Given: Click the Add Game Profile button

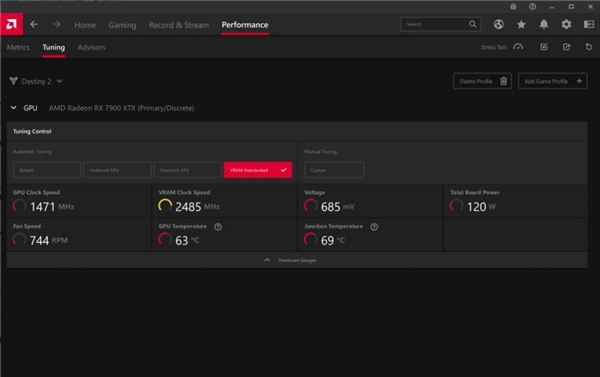Looking at the screenshot, I should pos(553,81).
